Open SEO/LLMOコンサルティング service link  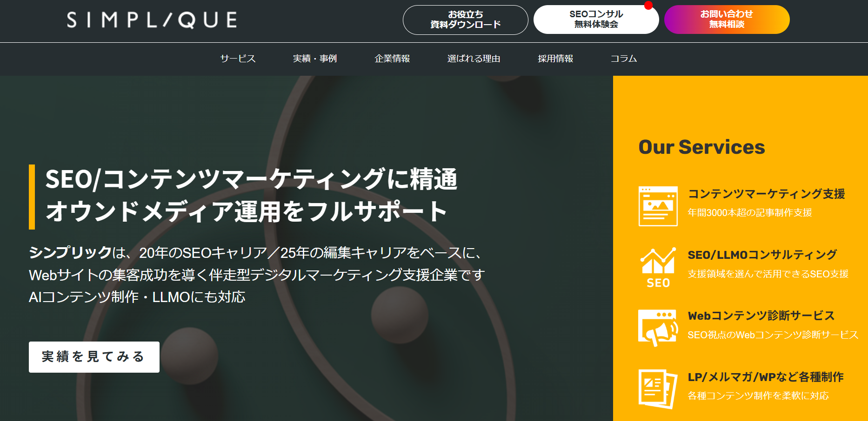[762, 255]
